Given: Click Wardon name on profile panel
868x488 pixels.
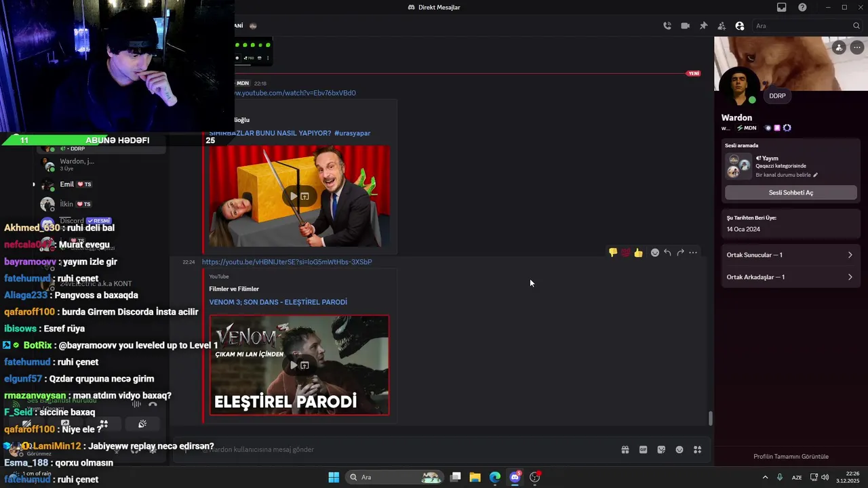Looking at the screenshot, I should pos(736,118).
